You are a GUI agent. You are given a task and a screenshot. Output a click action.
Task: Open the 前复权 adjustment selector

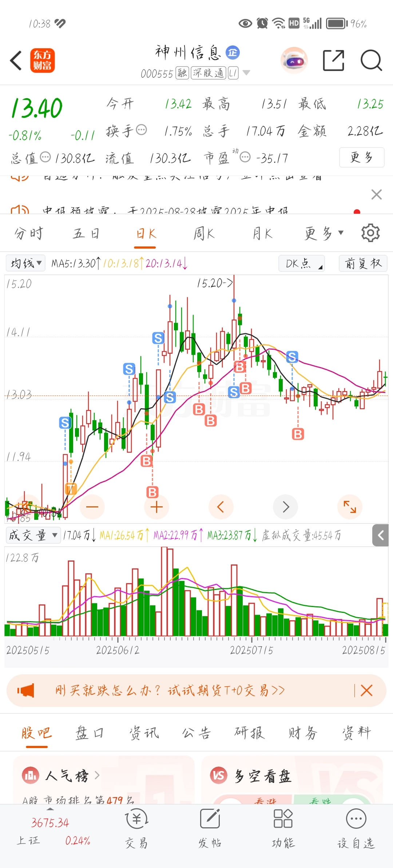click(x=363, y=263)
